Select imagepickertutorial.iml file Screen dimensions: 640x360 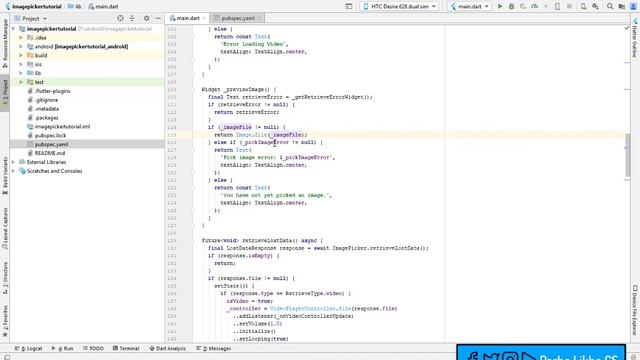(x=62, y=127)
